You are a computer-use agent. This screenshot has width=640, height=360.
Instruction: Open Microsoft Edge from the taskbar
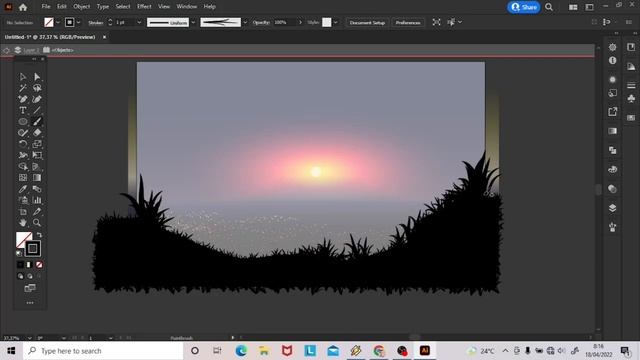(241, 351)
